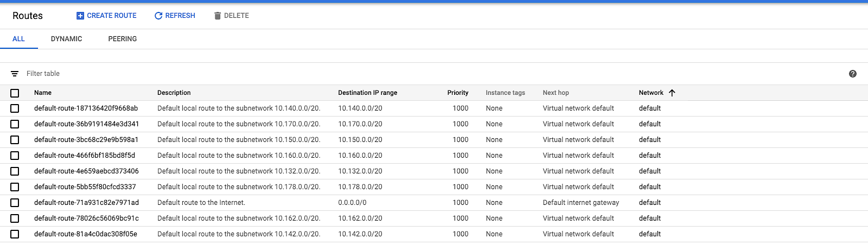Open route default-route-81a4c0dac308f05e

(x=86, y=234)
